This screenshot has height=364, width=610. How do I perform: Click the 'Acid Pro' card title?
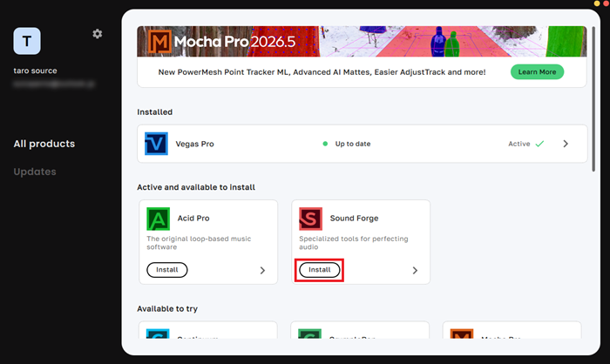click(x=193, y=219)
